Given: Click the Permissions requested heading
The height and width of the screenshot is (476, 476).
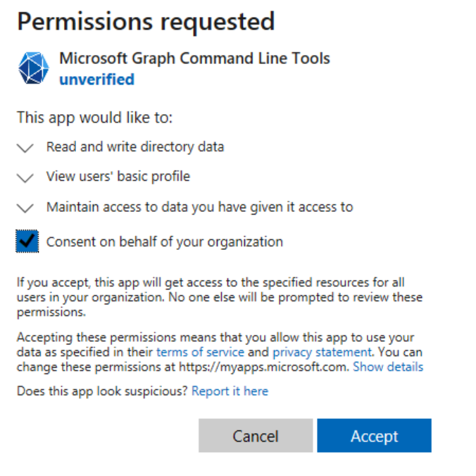Looking at the screenshot, I should (146, 22).
